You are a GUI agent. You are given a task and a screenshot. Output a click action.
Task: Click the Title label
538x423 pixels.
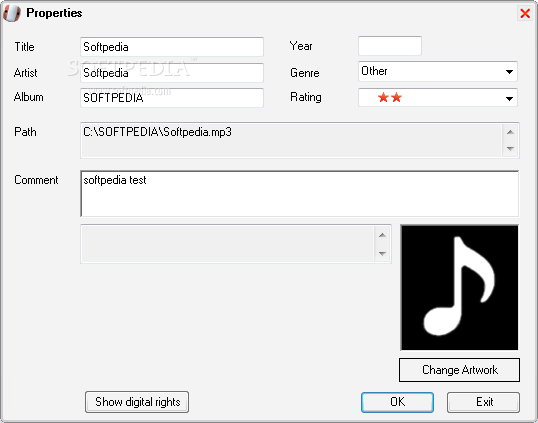(x=24, y=47)
